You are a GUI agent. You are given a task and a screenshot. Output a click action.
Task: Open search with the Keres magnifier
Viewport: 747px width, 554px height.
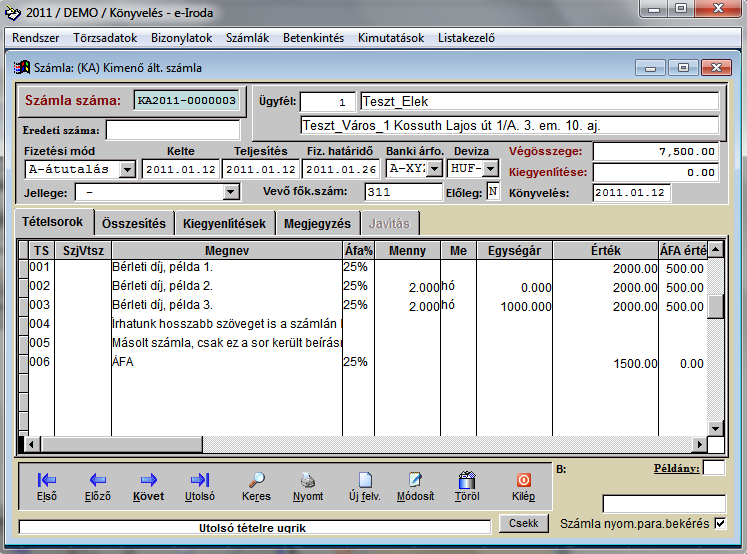tap(256, 480)
